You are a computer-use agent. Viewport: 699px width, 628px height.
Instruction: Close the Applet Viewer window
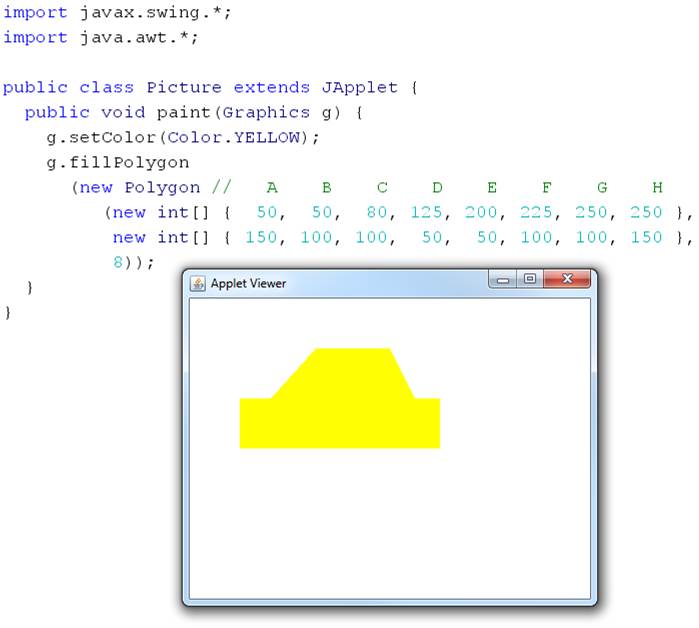coord(567,279)
